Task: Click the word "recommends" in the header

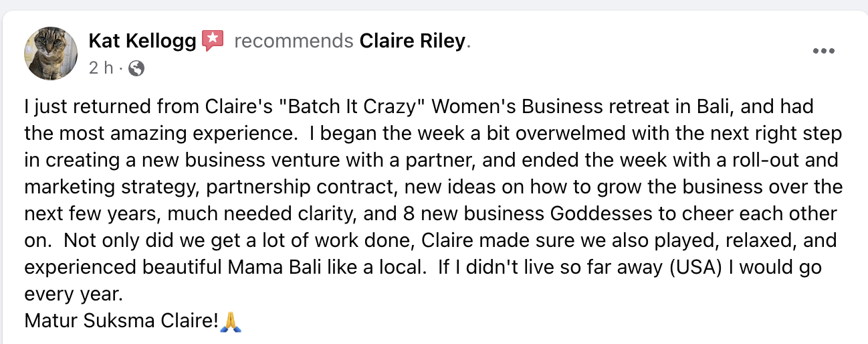Action: pos(294,41)
